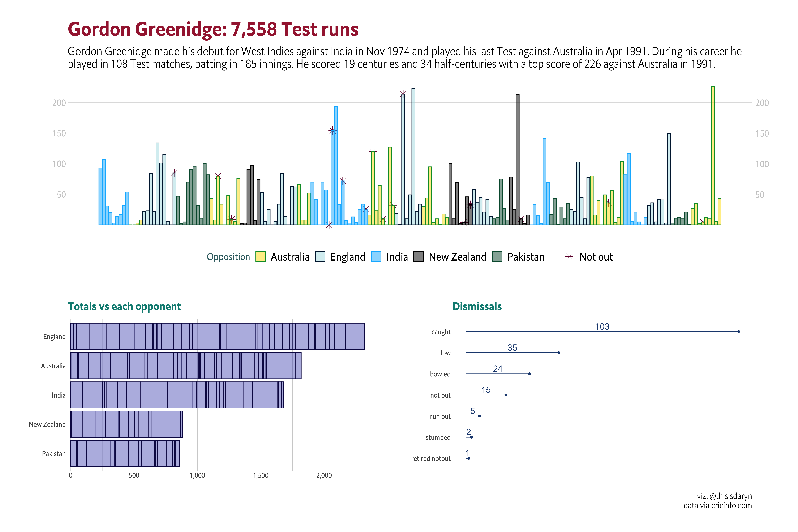This screenshot has height=532, width=798.
Task: Click the caught value label 103
Action: click(602, 326)
